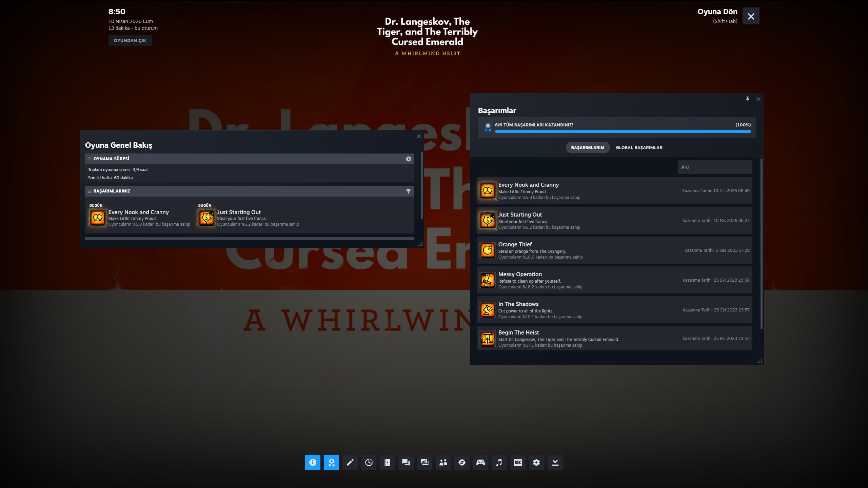This screenshot has width=868, height=488.
Task: Click the Game Overview panel's vertical scrollbar
Action: pos(421,185)
